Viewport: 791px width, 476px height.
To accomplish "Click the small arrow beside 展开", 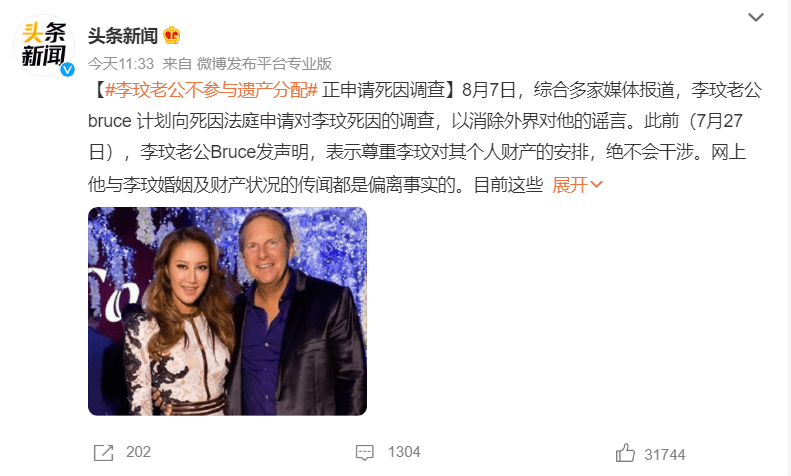I will click(x=596, y=185).
